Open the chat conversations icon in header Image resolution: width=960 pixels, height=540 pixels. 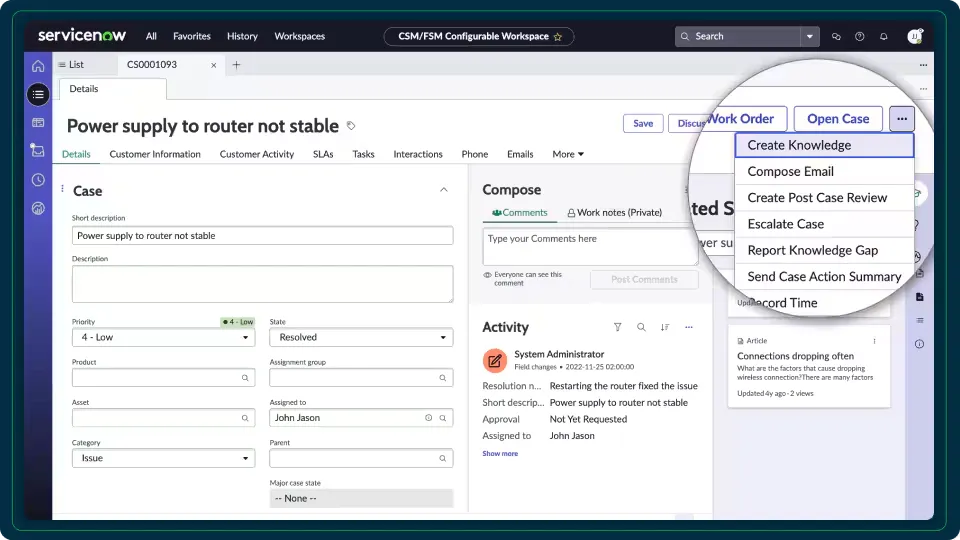click(x=836, y=37)
